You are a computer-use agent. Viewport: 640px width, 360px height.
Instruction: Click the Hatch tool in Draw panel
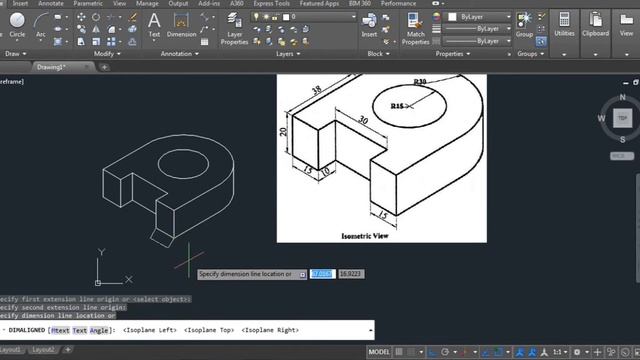pos(58,42)
